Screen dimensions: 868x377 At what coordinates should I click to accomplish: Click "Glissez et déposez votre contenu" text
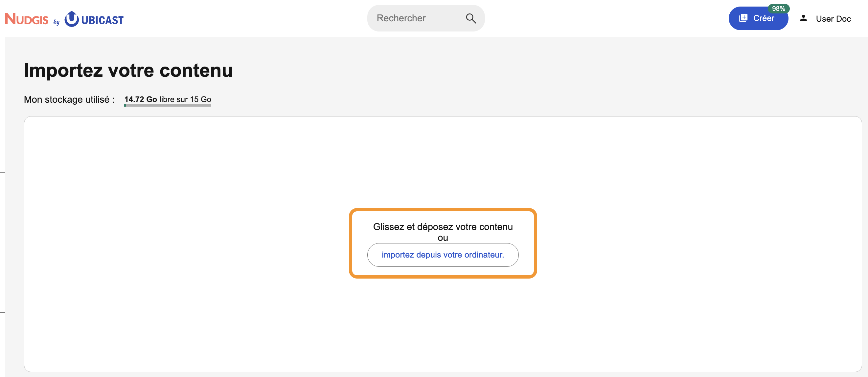443,226
